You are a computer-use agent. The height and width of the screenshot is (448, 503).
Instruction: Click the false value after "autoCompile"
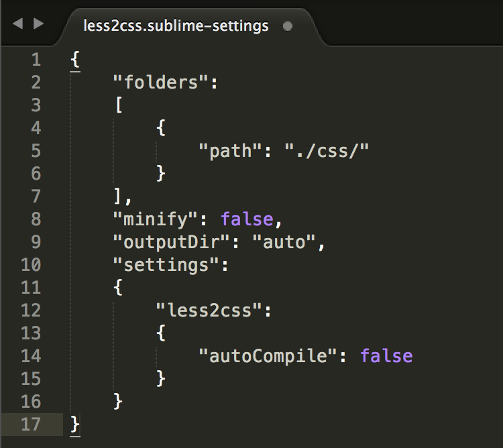coord(386,355)
